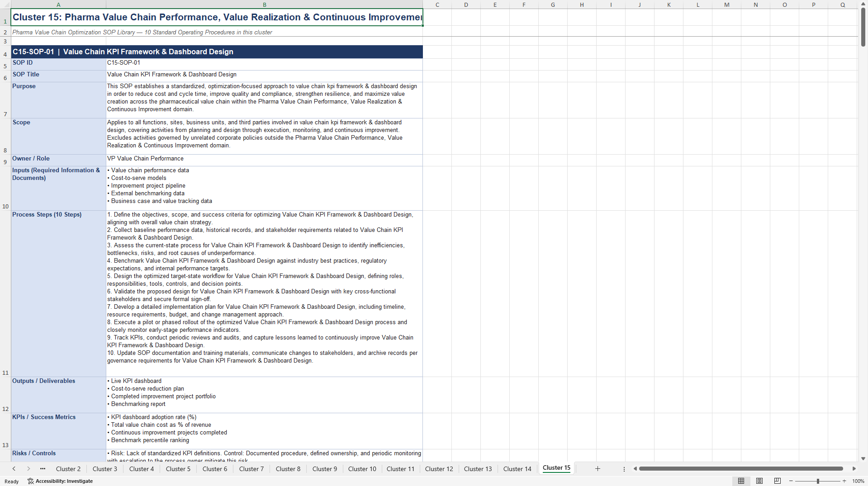This screenshot has width=868, height=486.
Task: Click the zoom in plus icon
Action: pyautogui.click(x=844, y=481)
